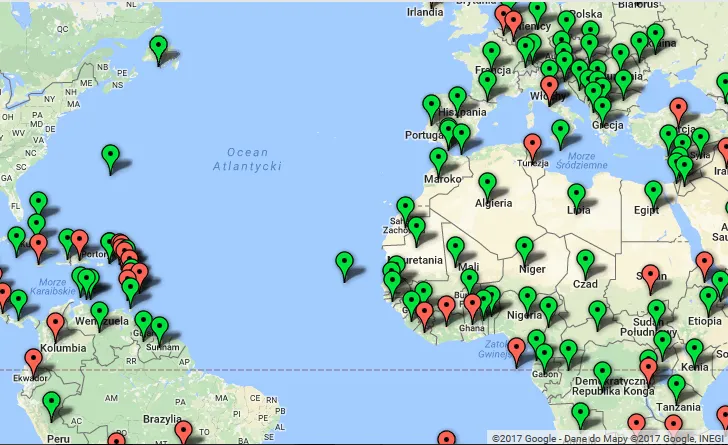This screenshot has width=728, height=445.
Task: Click the red marker in Turkey
Action: pyautogui.click(x=678, y=111)
